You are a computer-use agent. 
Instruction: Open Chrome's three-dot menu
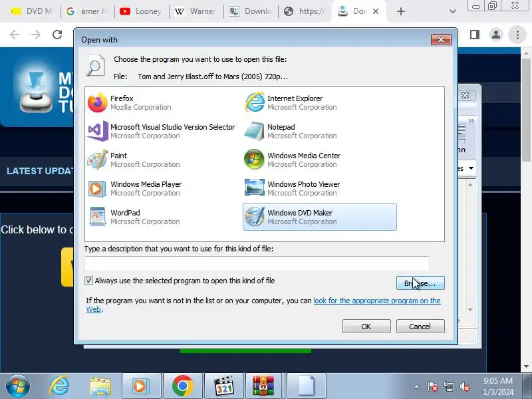(x=517, y=35)
